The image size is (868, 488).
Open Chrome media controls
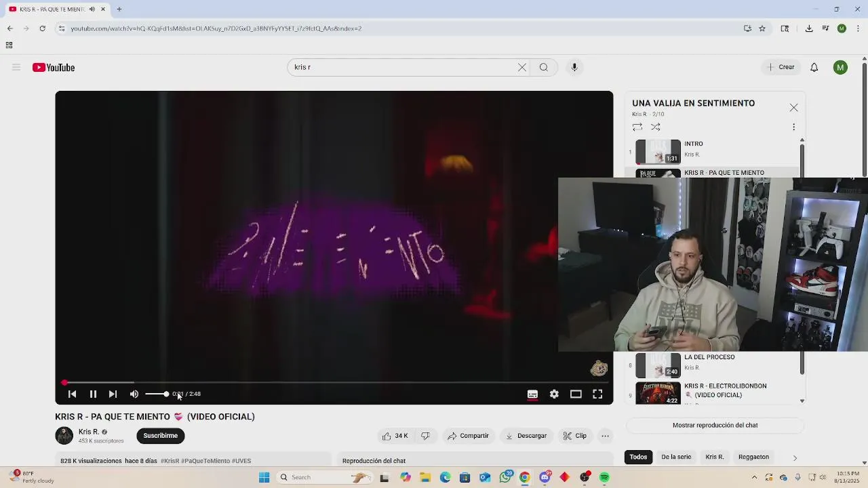click(825, 28)
